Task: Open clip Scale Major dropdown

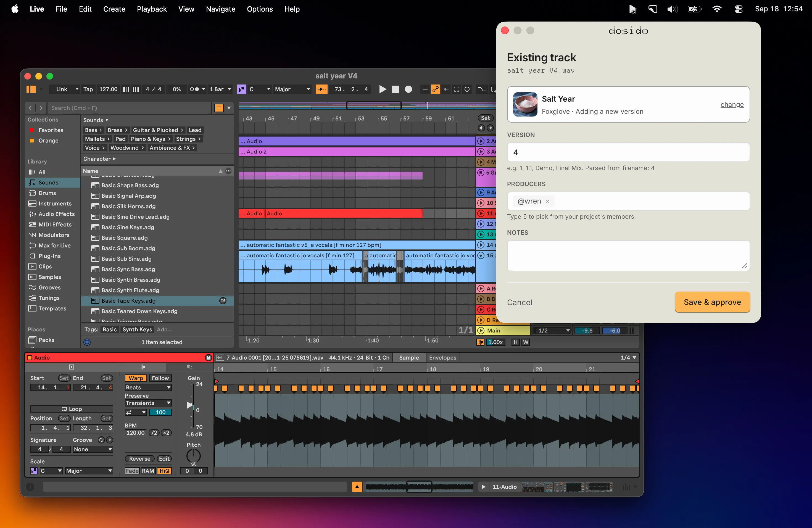Action: click(89, 471)
